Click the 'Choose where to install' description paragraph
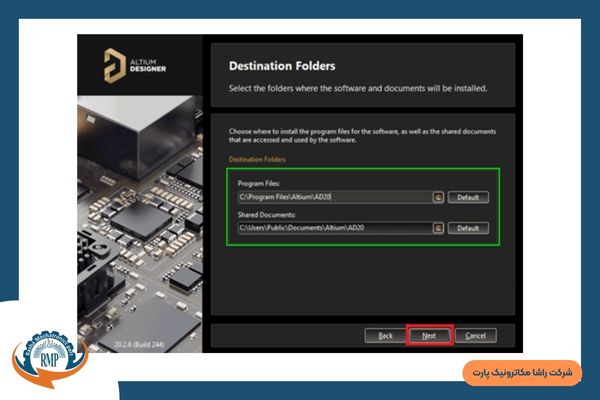600x400 pixels. [x=362, y=135]
